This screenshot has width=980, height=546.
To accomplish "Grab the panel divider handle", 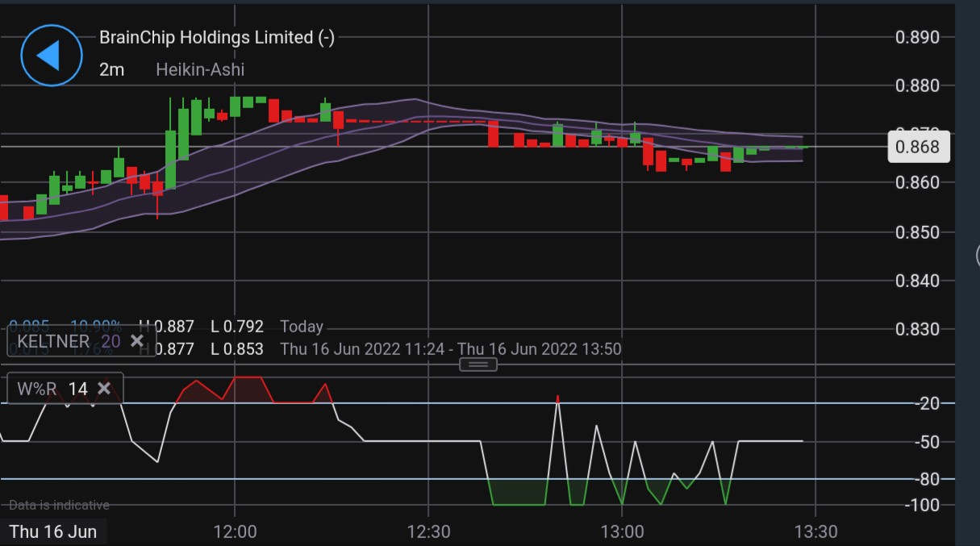I will [478, 365].
